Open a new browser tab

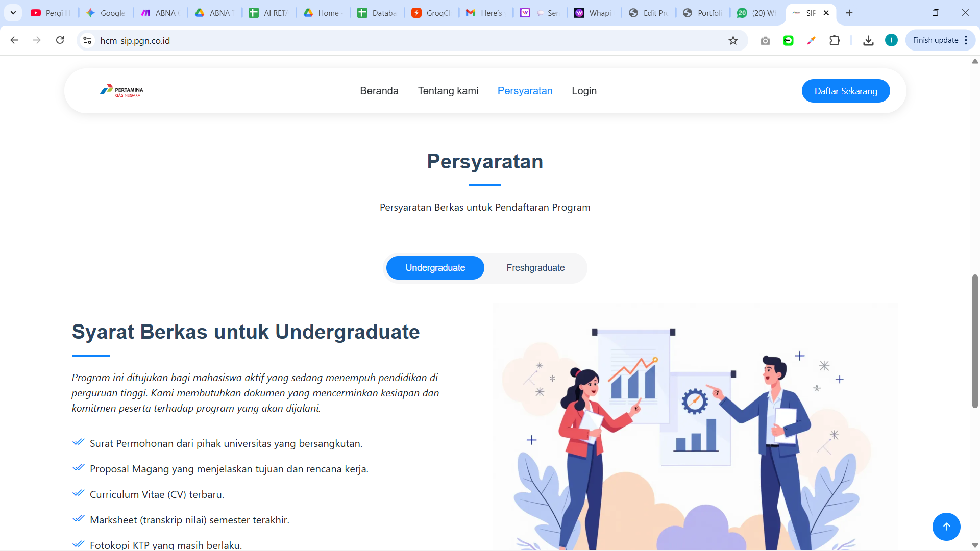(849, 13)
